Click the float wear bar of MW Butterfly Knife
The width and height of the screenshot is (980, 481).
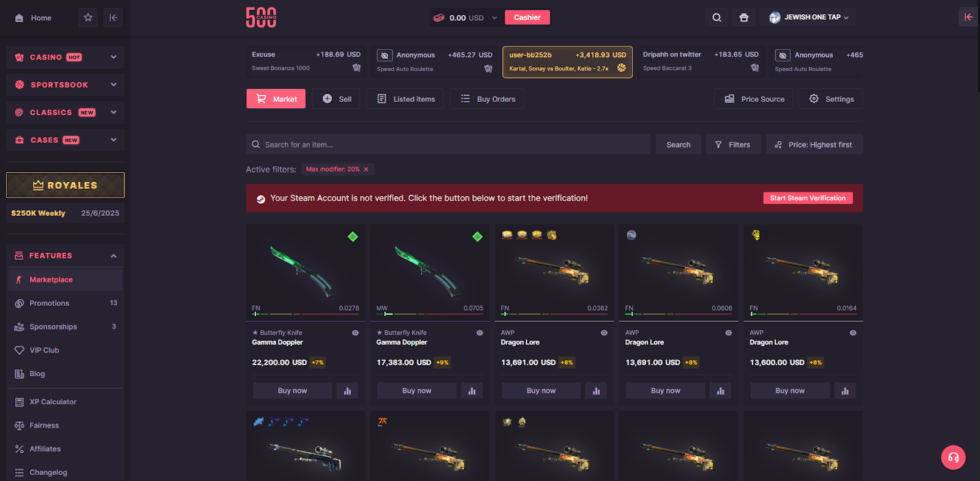click(429, 314)
